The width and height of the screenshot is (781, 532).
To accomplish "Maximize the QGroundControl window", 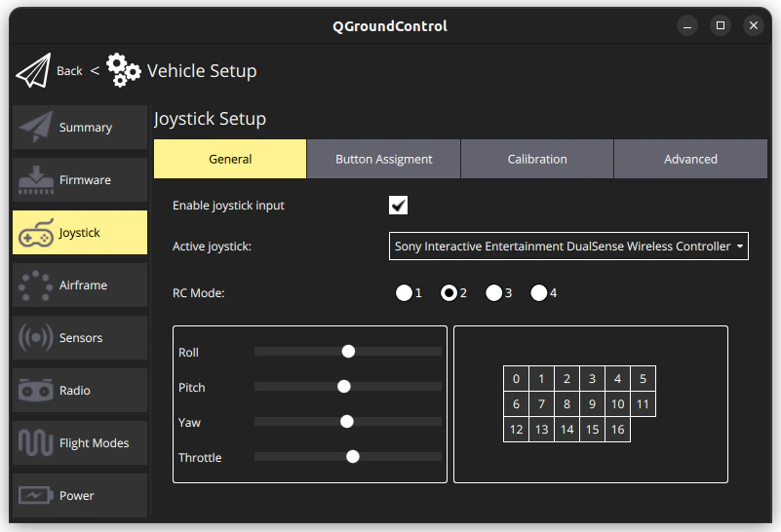I will (721, 25).
